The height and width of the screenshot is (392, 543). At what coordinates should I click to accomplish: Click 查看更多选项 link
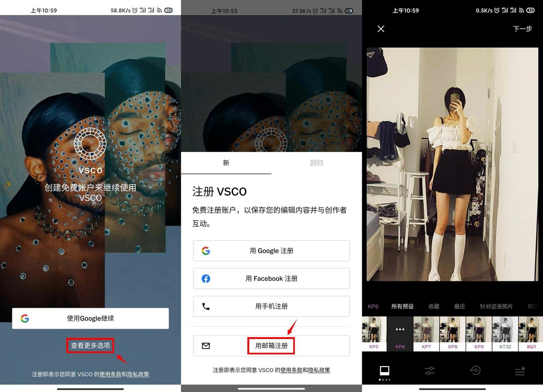[90, 346]
